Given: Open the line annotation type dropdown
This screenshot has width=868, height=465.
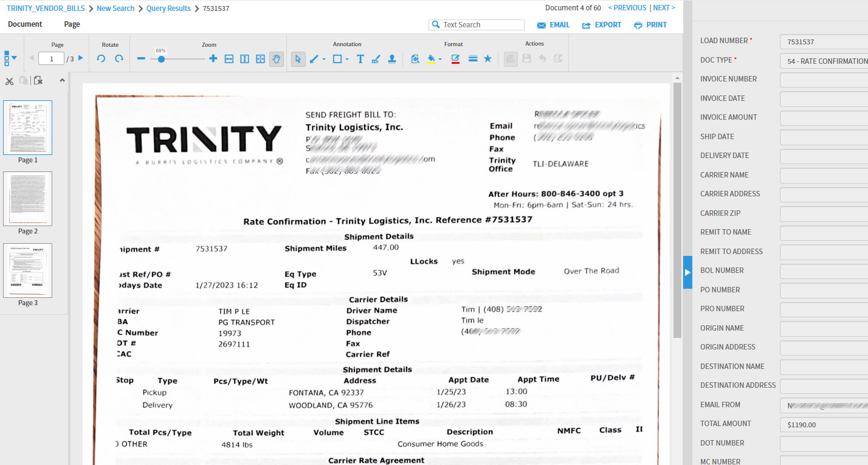Looking at the screenshot, I should click(x=324, y=59).
